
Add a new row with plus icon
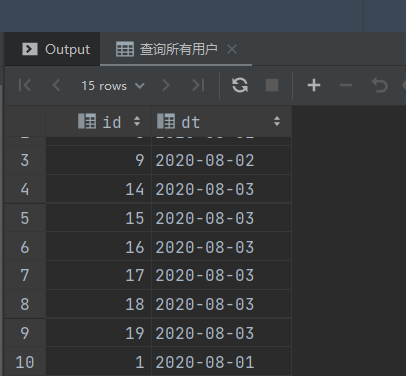tap(314, 85)
